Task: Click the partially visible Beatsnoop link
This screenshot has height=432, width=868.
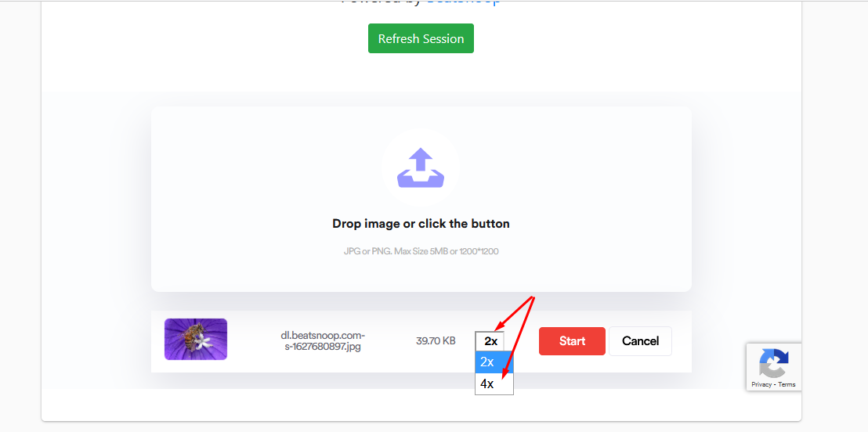Action: pyautogui.click(x=464, y=2)
